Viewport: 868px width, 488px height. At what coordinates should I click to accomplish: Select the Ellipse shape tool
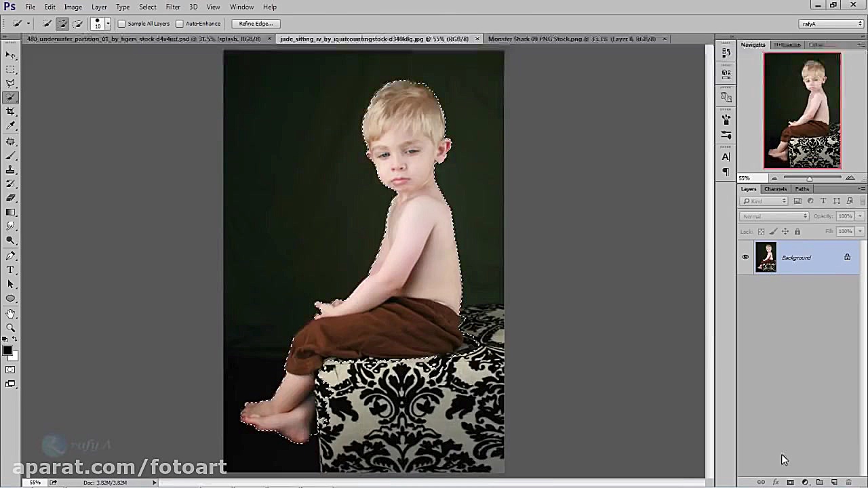click(x=11, y=299)
